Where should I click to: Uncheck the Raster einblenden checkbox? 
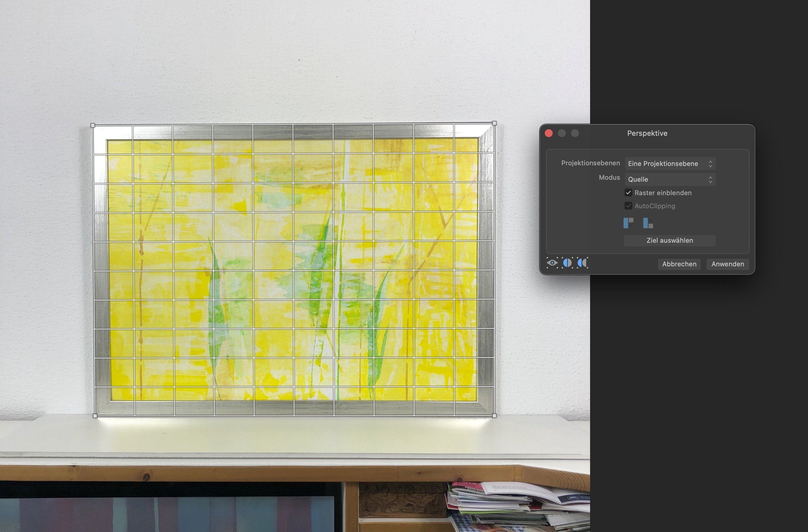coord(628,193)
